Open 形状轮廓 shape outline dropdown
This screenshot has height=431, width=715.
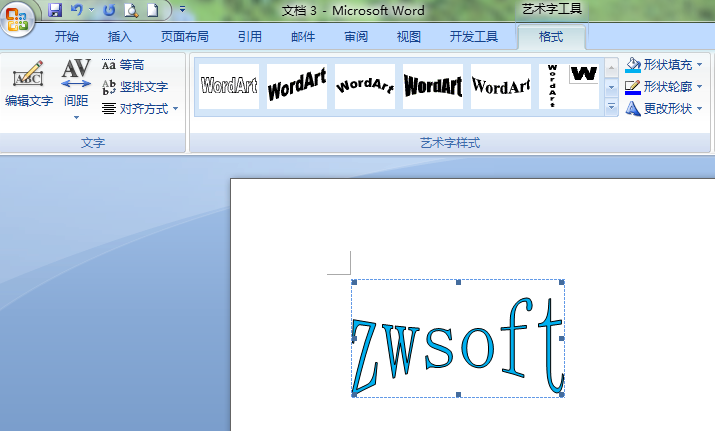coord(664,87)
